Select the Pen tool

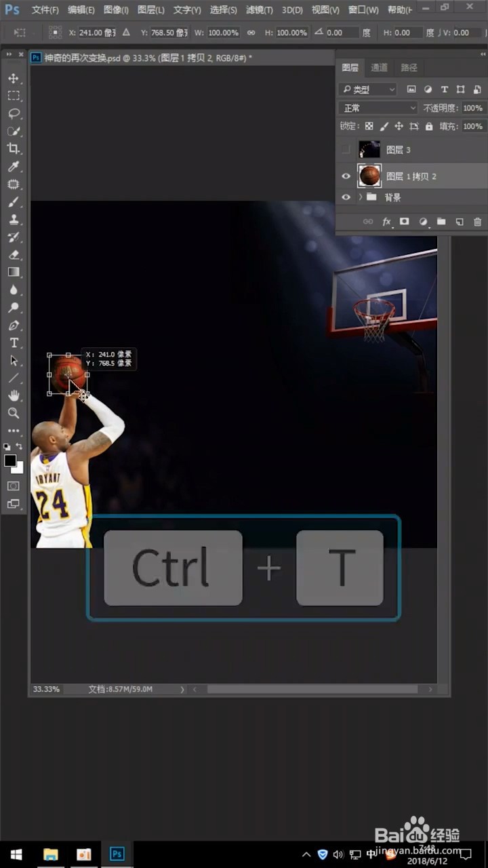14,325
